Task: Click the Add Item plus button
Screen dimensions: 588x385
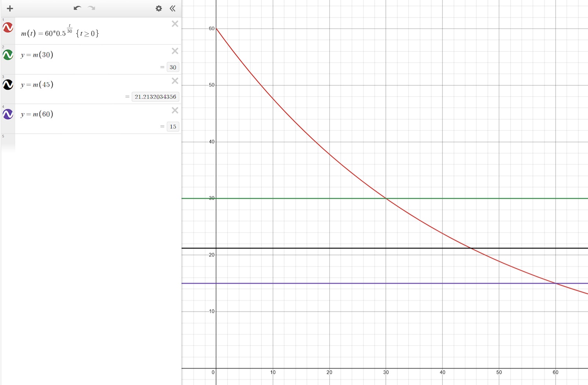Action: tap(10, 8)
